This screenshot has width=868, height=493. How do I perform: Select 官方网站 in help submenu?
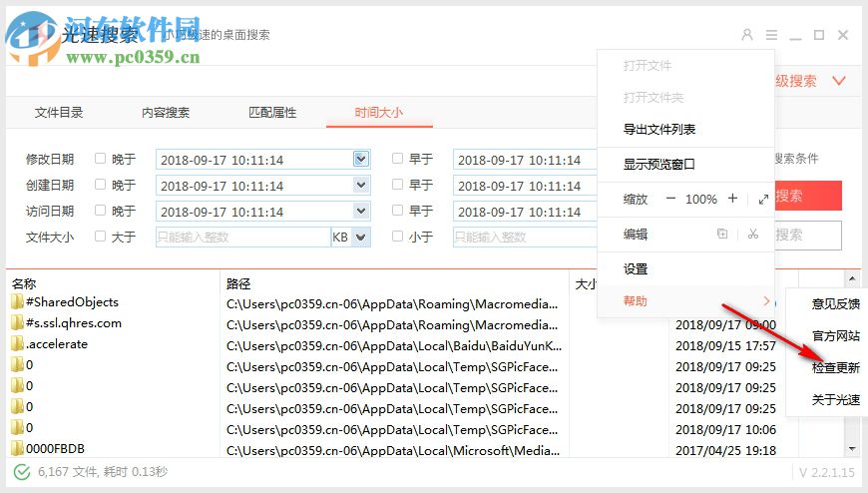click(835, 335)
